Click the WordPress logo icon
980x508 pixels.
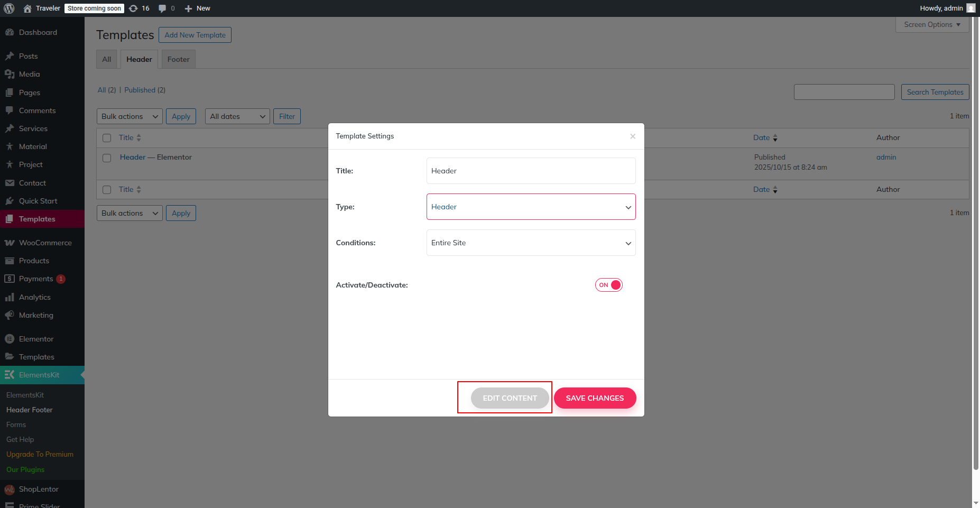tap(9, 8)
